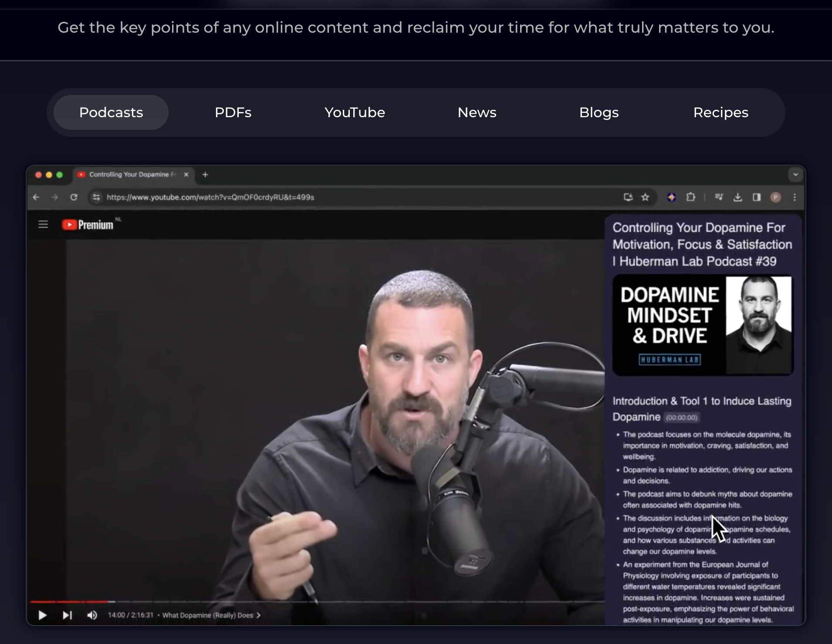Click the Chrome extensions puzzle icon
Screen dimensions: 832x644
[691, 197]
